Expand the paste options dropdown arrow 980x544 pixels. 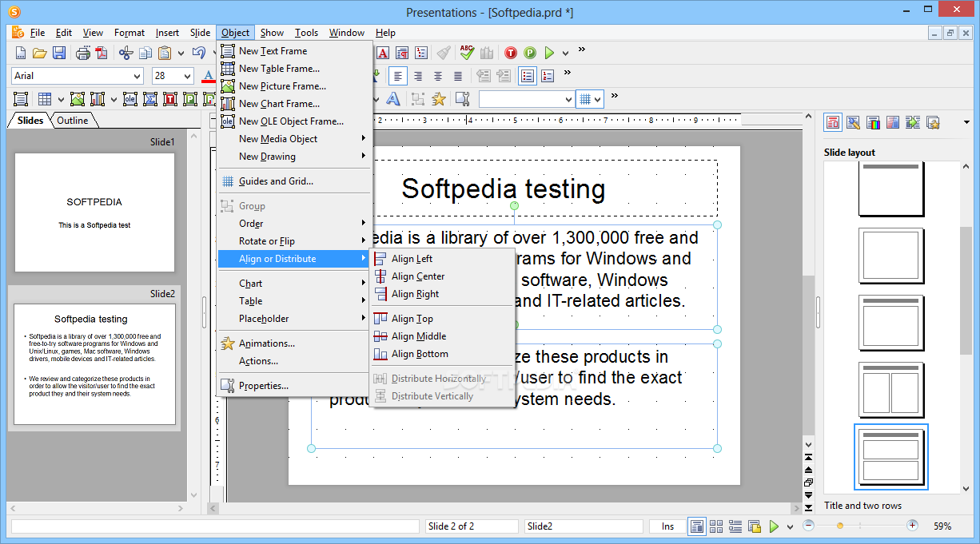click(181, 54)
